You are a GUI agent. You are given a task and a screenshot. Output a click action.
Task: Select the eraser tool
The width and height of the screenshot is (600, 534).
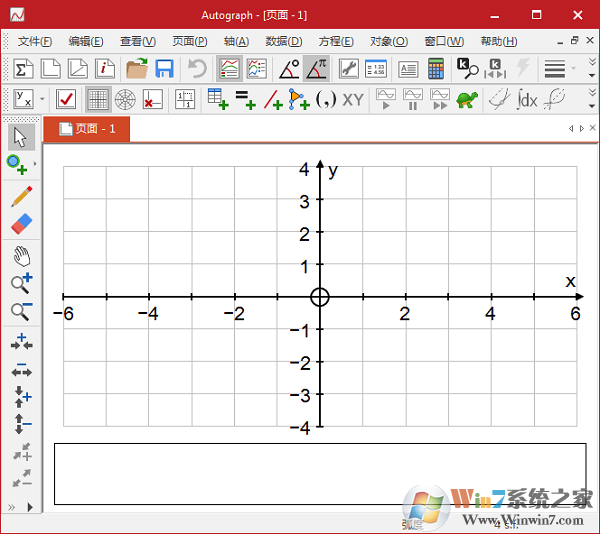point(21,223)
